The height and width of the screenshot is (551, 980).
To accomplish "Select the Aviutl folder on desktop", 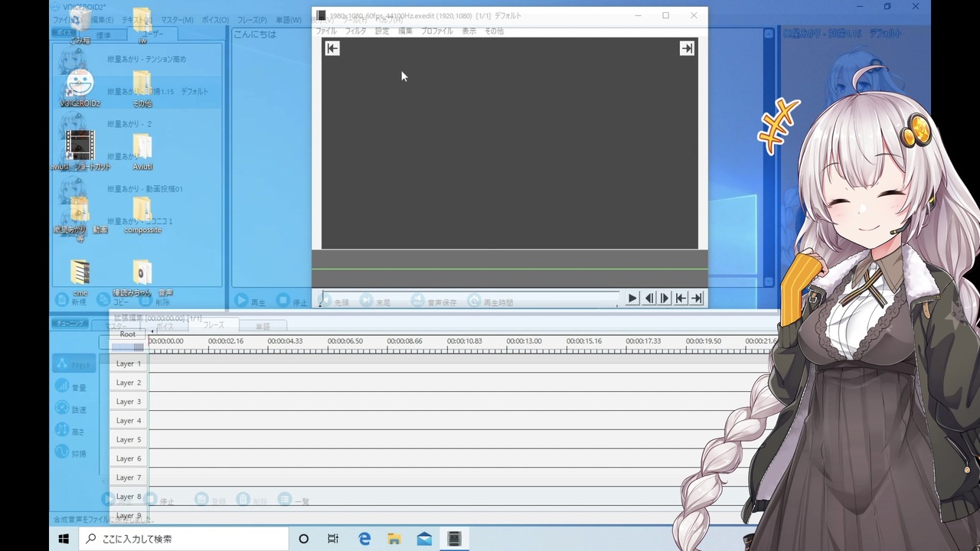I will tap(142, 152).
